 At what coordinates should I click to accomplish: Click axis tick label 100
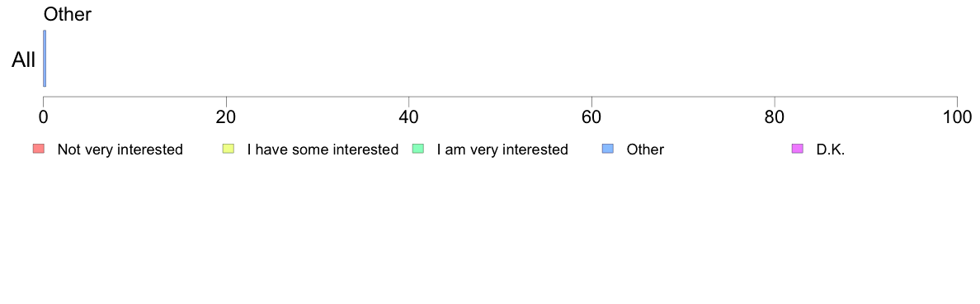tap(956, 117)
